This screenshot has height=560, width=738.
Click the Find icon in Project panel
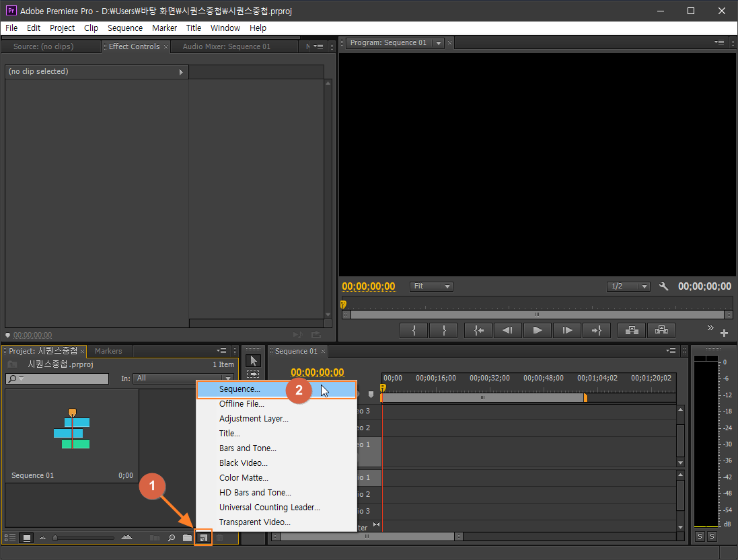click(x=172, y=538)
